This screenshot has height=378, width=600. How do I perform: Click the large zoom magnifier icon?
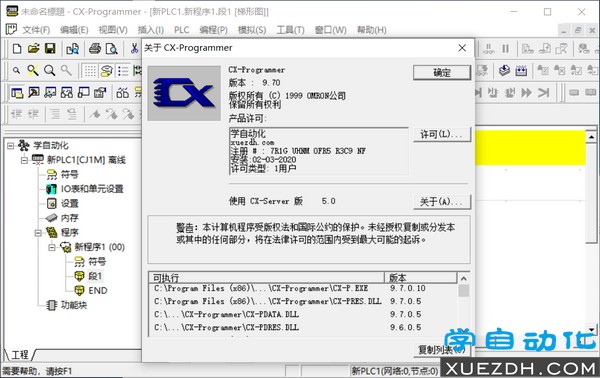49,70
